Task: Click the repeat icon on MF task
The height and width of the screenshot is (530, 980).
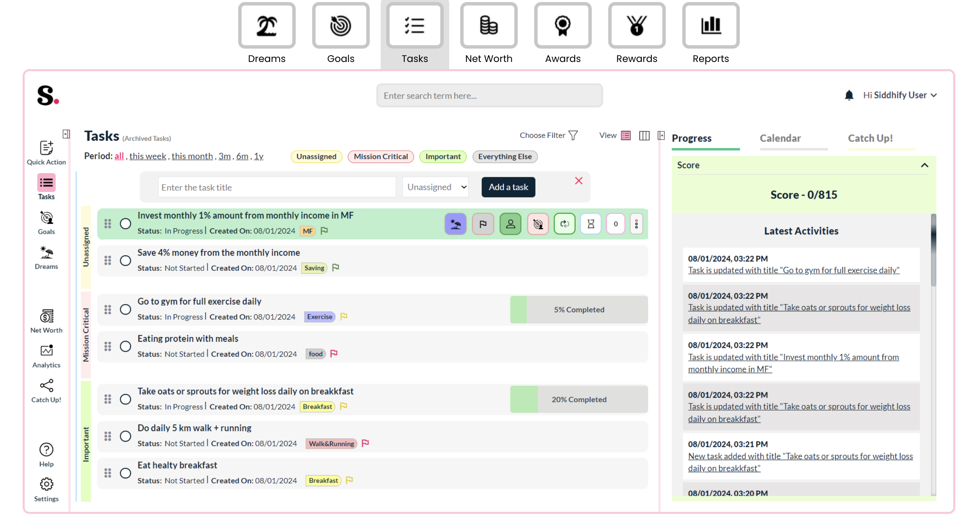Action: (x=564, y=224)
